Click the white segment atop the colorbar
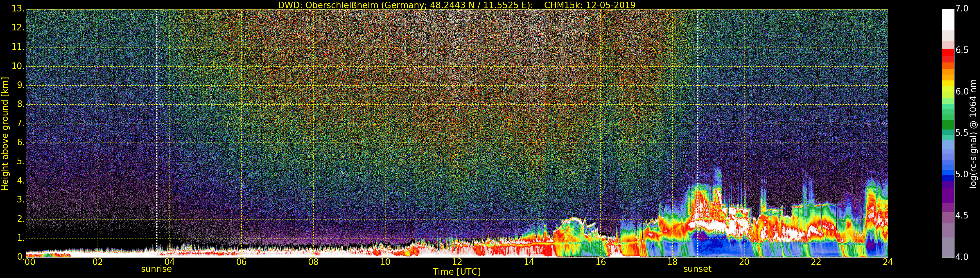Screen dimensions: 980x278 click(948, 20)
